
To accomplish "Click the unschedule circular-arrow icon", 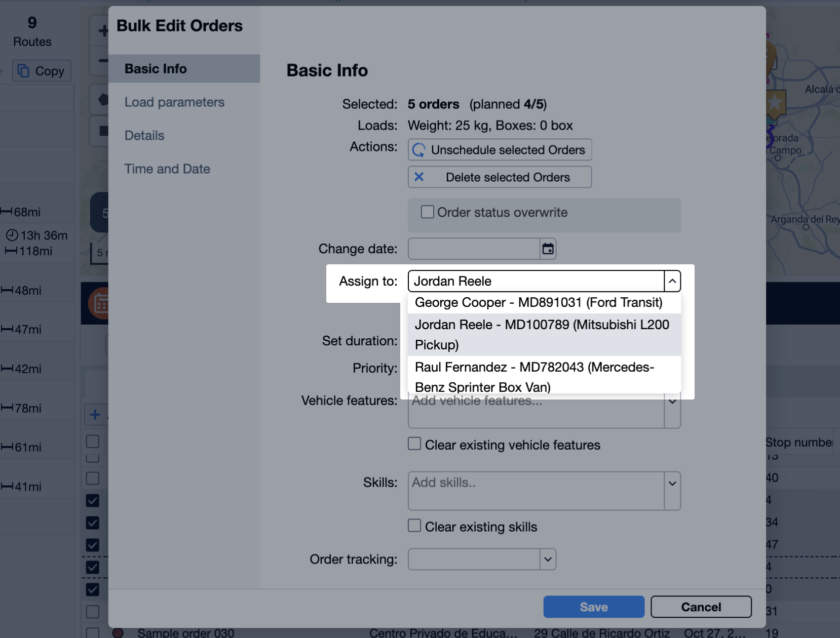I will pyautogui.click(x=419, y=150).
